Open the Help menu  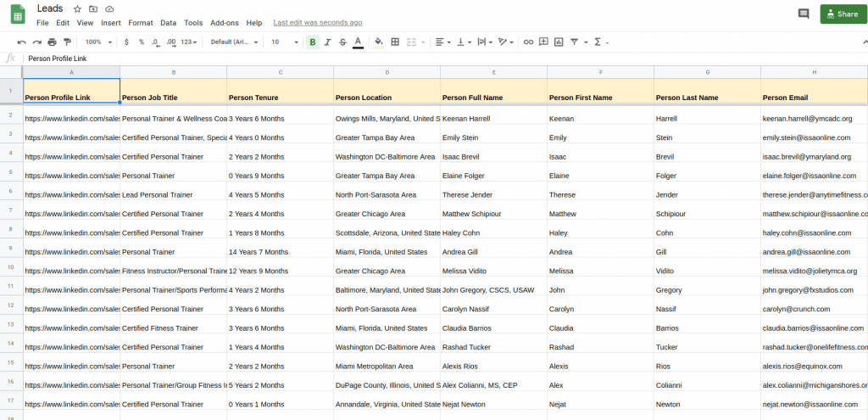click(254, 23)
